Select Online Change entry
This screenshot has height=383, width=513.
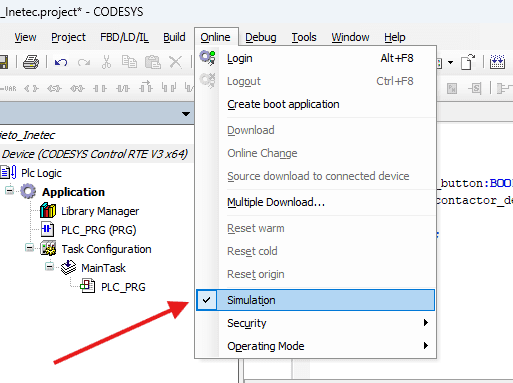click(x=315, y=153)
